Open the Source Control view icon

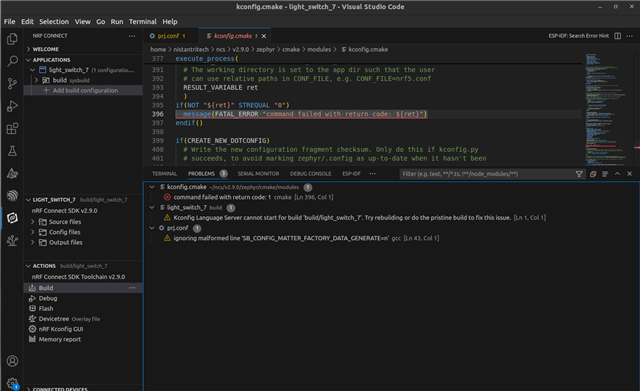tap(12, 84)
